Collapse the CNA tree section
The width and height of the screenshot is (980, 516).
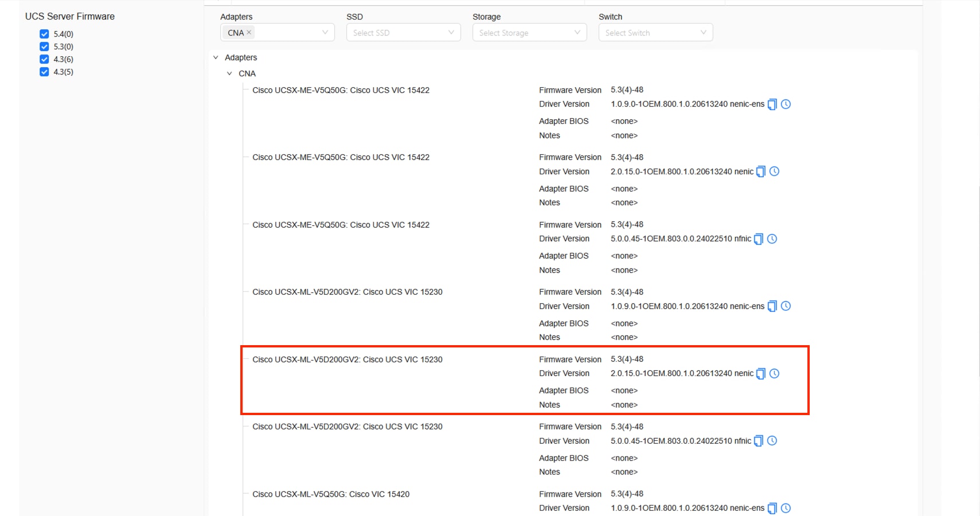click(230, 73)
